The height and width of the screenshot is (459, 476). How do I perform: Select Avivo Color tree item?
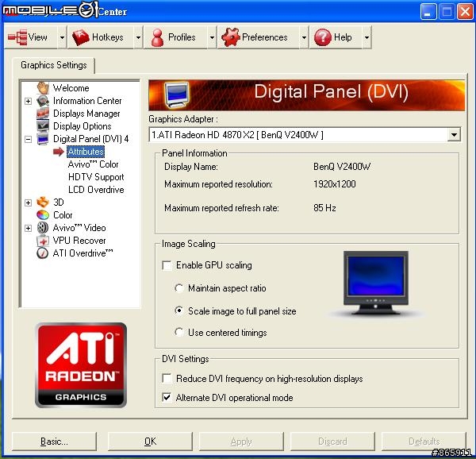tap(93, 164)
